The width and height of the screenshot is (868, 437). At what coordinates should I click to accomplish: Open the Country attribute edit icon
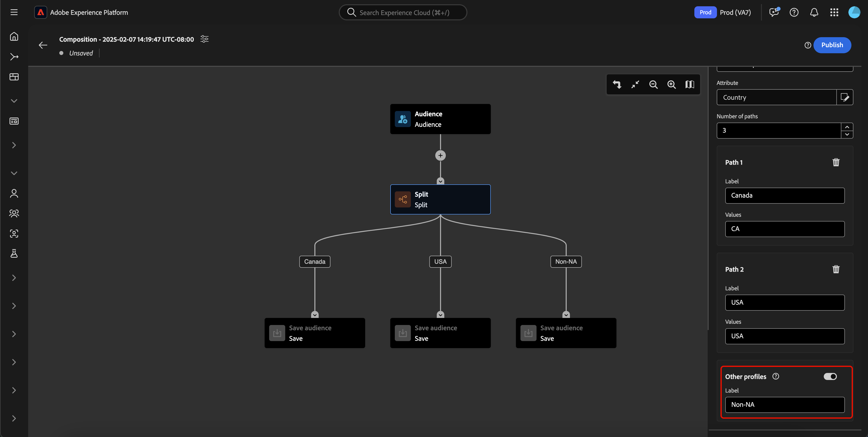point(845,97)
